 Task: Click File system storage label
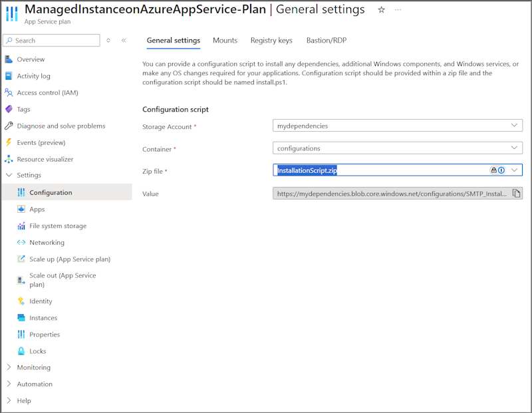58,226
